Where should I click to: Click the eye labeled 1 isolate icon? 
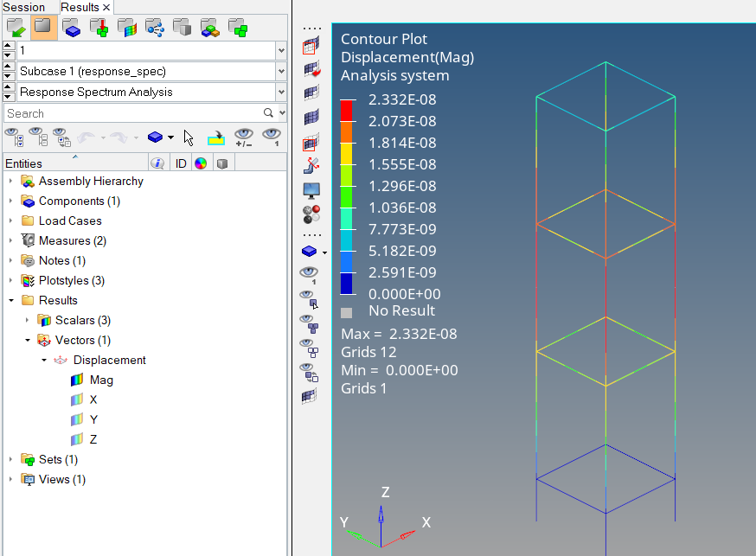click(270, 137)
